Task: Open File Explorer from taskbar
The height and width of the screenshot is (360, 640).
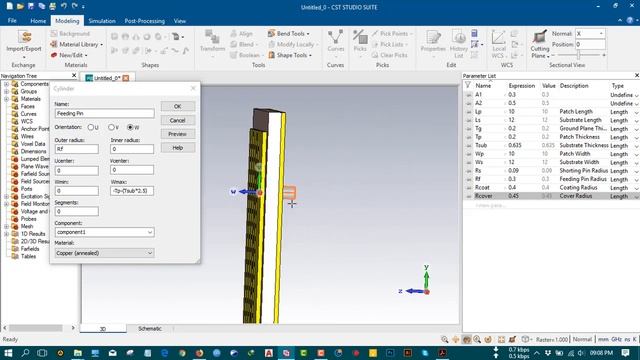Action: [x=78, y=353]
